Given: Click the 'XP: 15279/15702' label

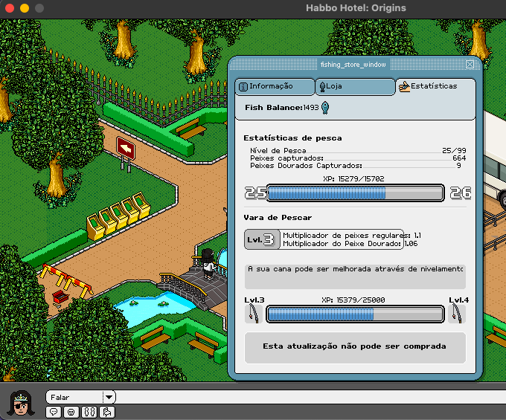Looking at the screenshot, I should (x=353, y=179).
